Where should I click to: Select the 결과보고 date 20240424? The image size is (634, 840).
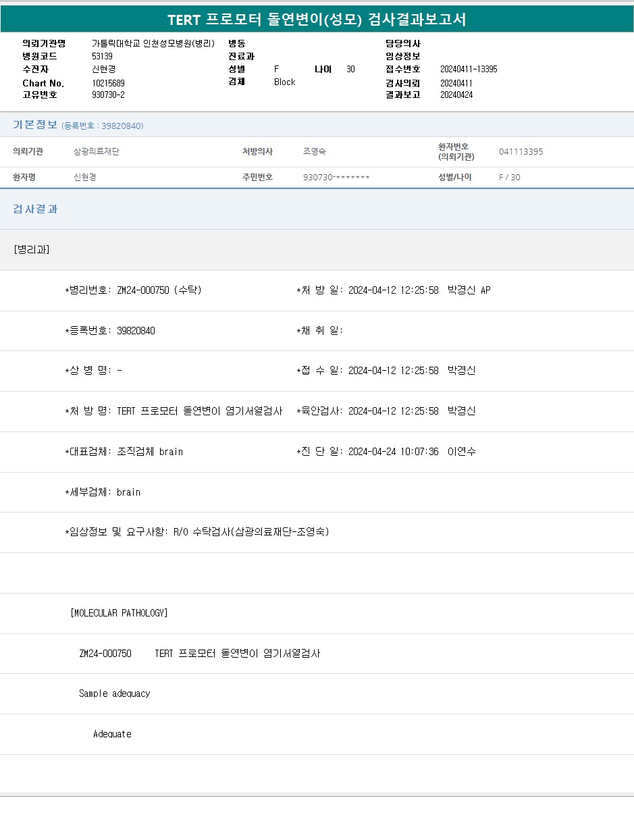pos(456,95)
